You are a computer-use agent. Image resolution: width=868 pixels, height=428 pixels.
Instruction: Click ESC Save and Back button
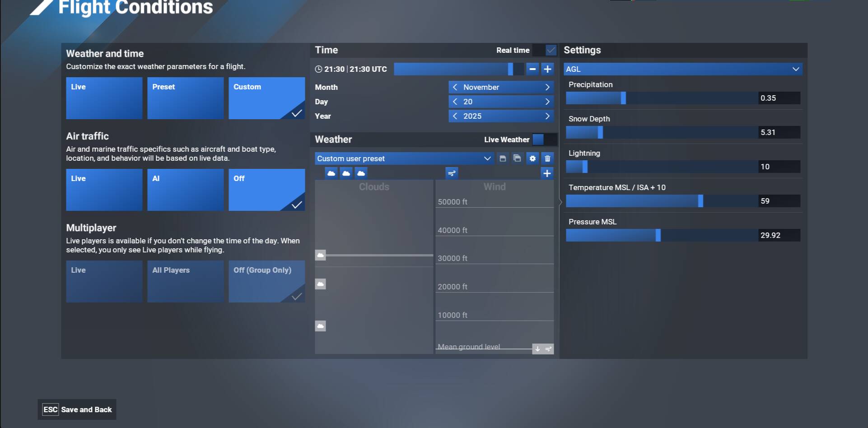click(77, 409)
